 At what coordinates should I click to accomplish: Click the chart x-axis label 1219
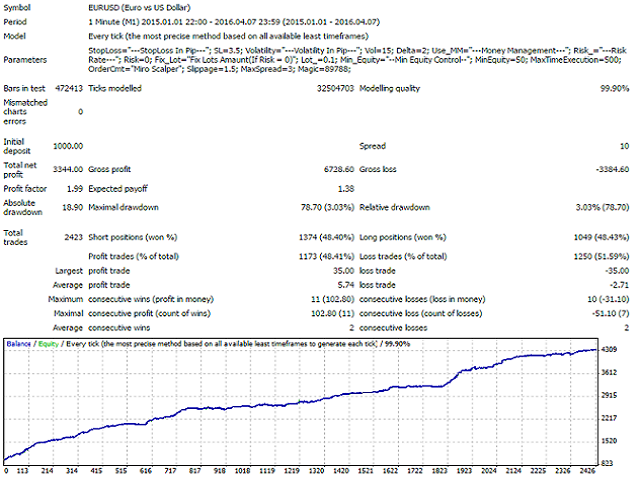292,471
